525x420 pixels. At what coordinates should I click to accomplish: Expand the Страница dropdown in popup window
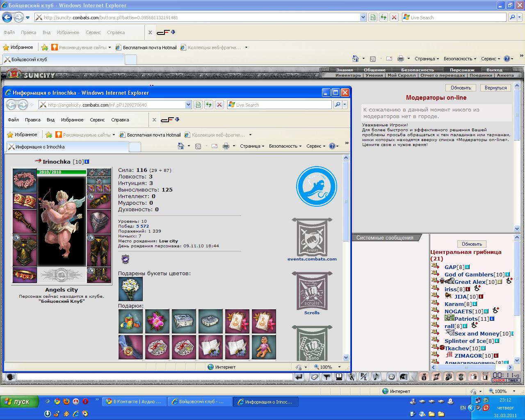[252, 146]
